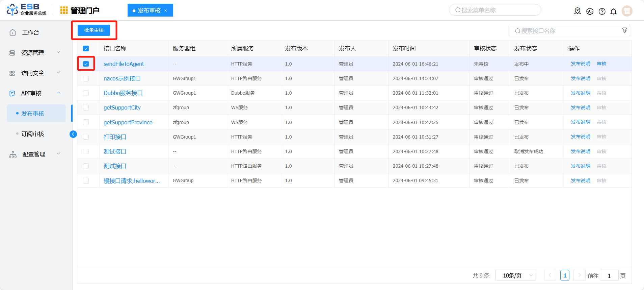Click the user avatar in top right
This screenshot has height=290, width=644.
click(x=627, y=11)
